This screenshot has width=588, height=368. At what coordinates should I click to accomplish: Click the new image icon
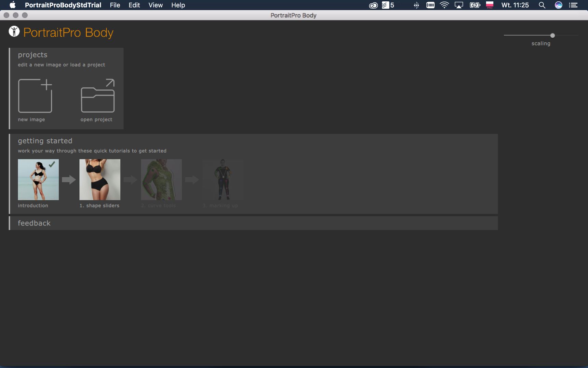(x=35, y=96)
